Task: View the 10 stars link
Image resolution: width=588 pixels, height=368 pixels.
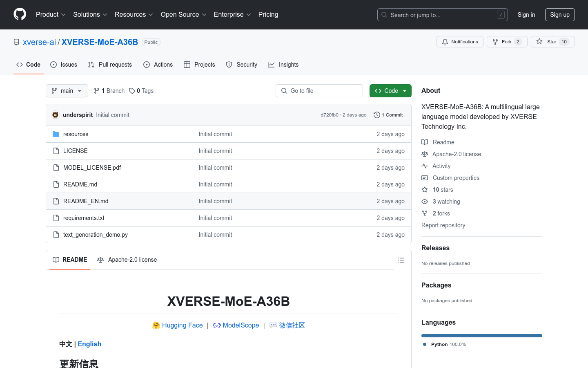Action: [x=437, y=190]
